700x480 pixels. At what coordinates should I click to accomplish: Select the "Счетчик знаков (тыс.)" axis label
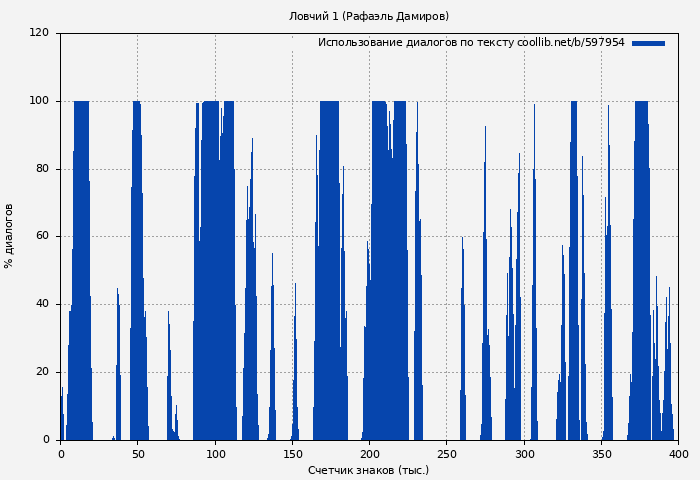point(368,470)
